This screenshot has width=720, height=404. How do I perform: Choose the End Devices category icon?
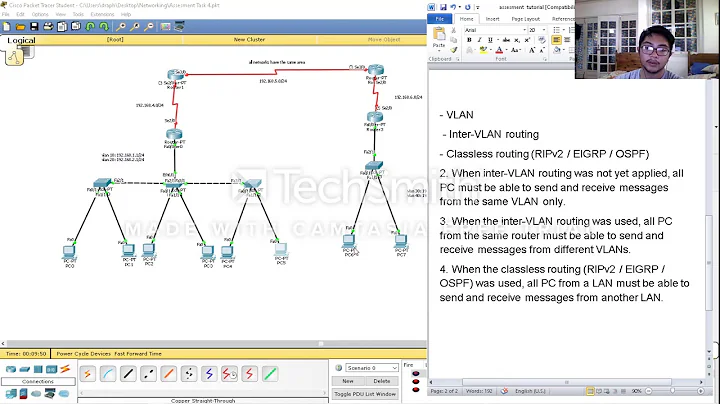click(x=10, y=393)
